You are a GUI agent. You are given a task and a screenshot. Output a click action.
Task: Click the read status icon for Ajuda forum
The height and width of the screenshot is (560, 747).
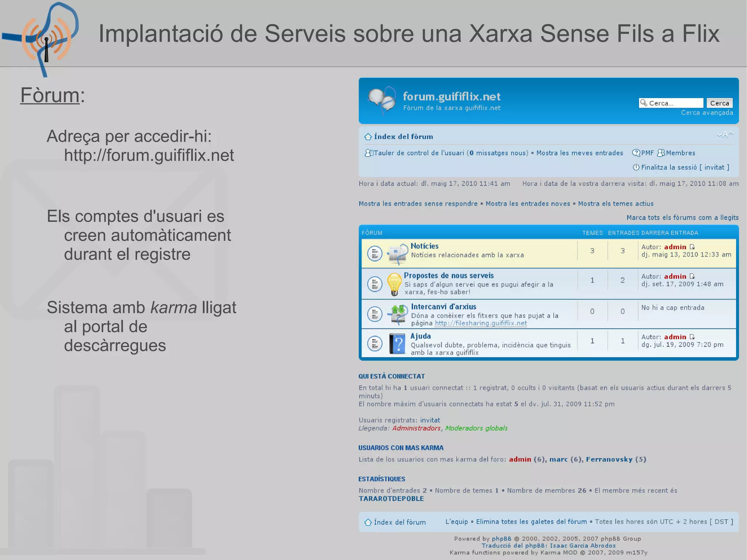[x=374, y=343]
